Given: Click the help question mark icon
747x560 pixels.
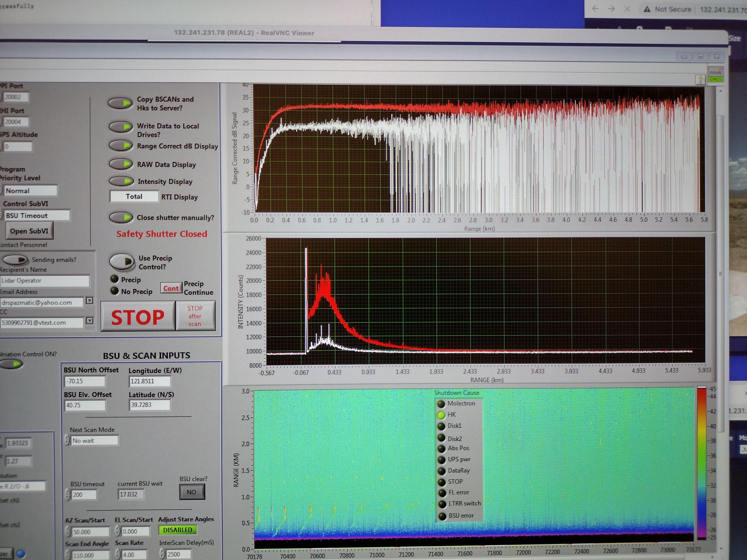Looking at the screenshot, I should (700, 80).
